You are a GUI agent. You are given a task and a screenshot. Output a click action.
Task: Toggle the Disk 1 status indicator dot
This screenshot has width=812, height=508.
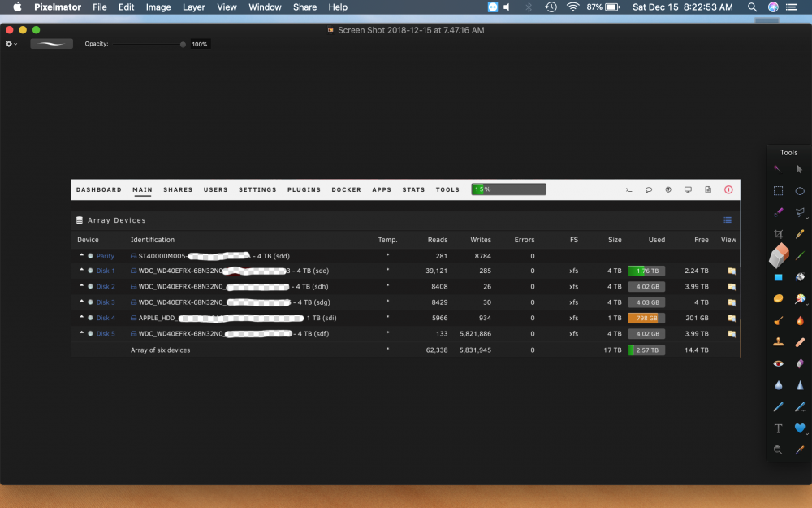click(x=91, y=271)
